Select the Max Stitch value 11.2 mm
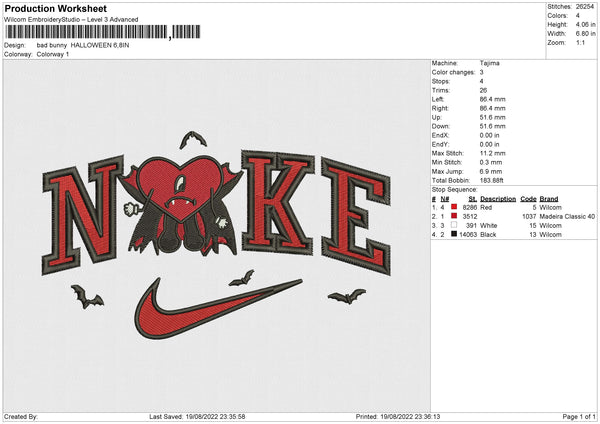Screen dimensions: 600x424 [x=492, y=153]
